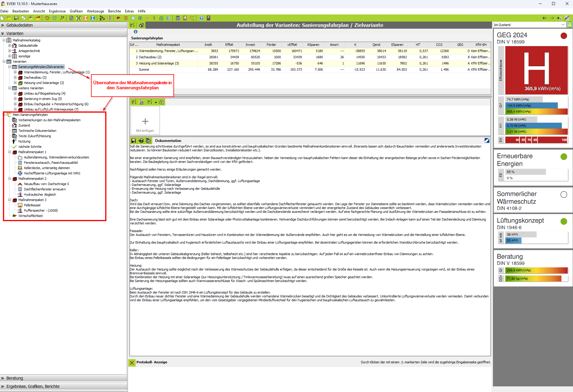Click the blue info circle icon

coord(136,32)
